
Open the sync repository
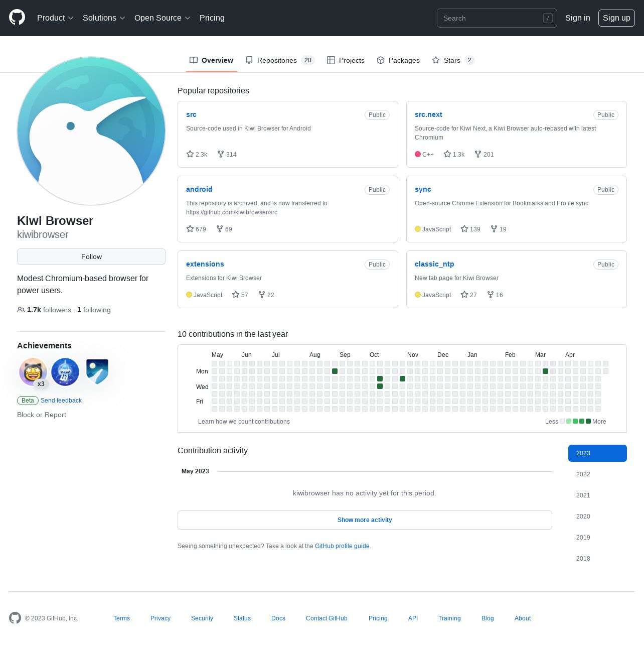click(423, 189)
